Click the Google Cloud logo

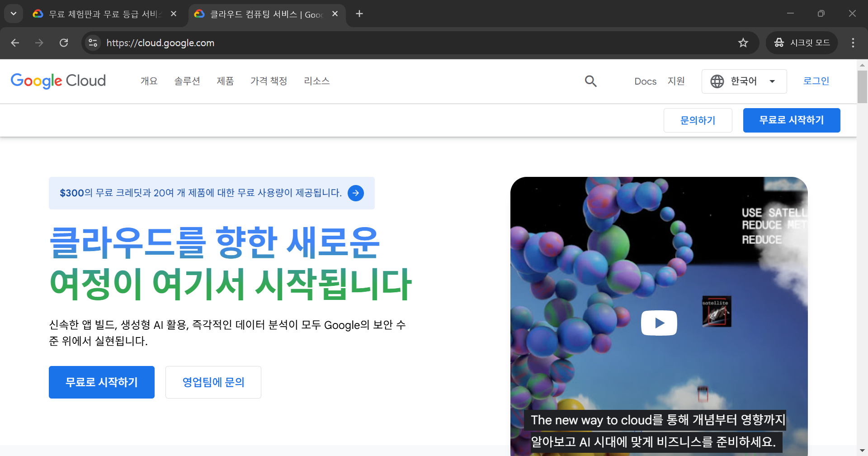(x=58, y=81)
